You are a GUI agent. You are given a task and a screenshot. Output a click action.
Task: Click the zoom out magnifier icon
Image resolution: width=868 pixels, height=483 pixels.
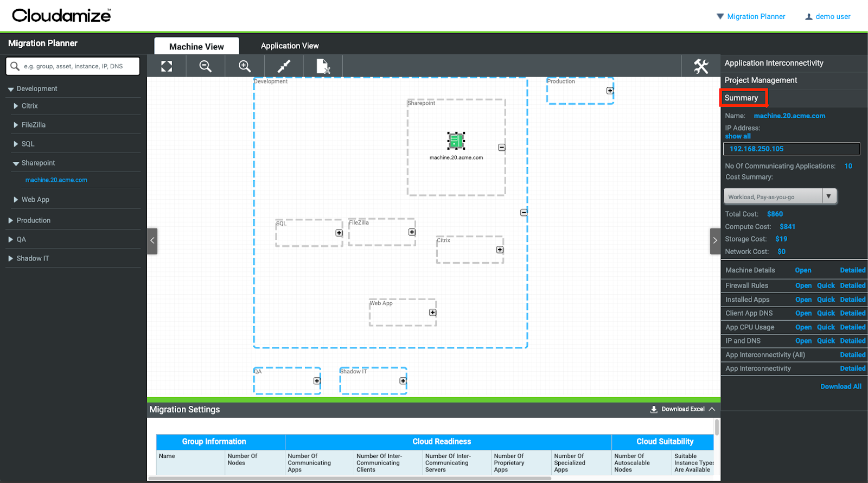(x=206, y=66)
